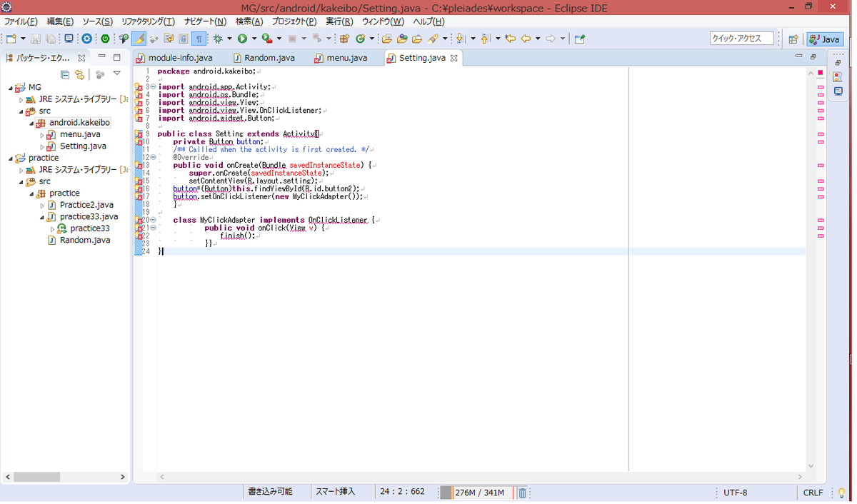857x504 pixels.
Task: Click the CRLF line ending entry
Action: (x=813, y=493)
